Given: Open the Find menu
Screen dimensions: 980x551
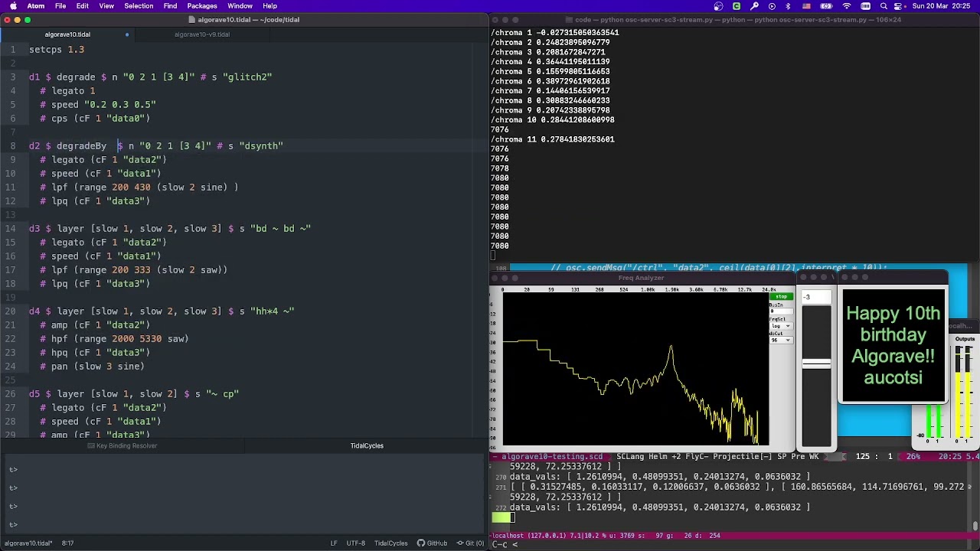Looking at the screenshot, I should point(170,6).
